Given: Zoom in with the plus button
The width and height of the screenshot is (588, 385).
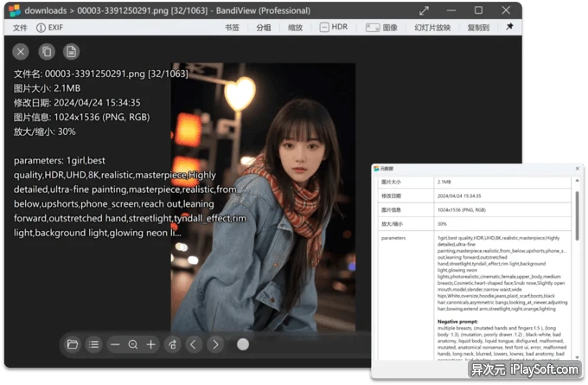Looking at the screenshot, I should 151,344.
